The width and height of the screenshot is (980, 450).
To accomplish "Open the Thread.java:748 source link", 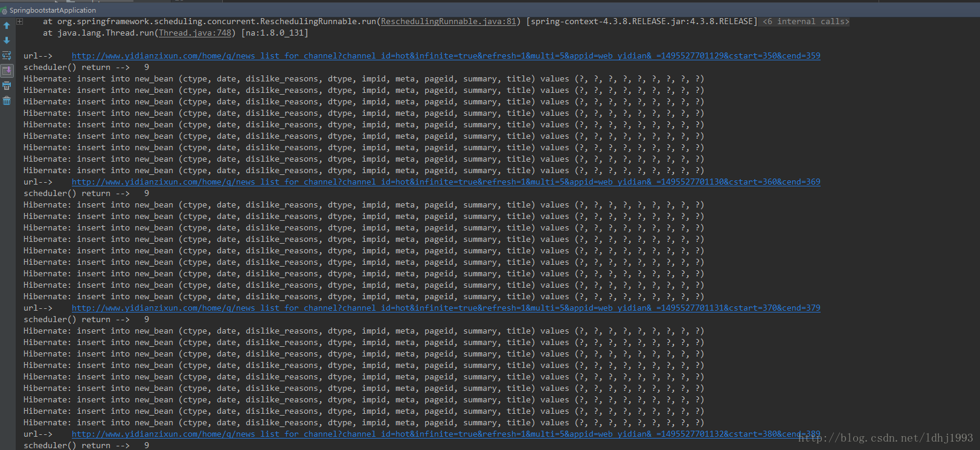I will [x=195, y=33].
